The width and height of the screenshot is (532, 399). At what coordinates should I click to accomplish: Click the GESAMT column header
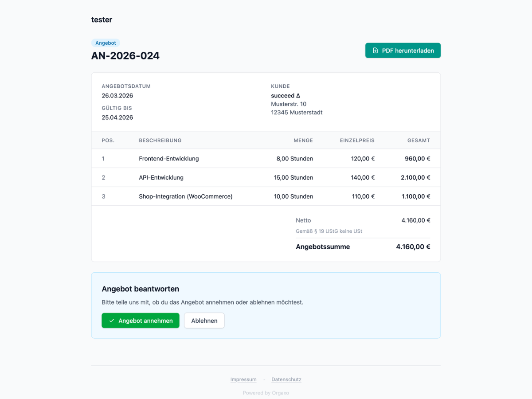(x=419, y=141)
